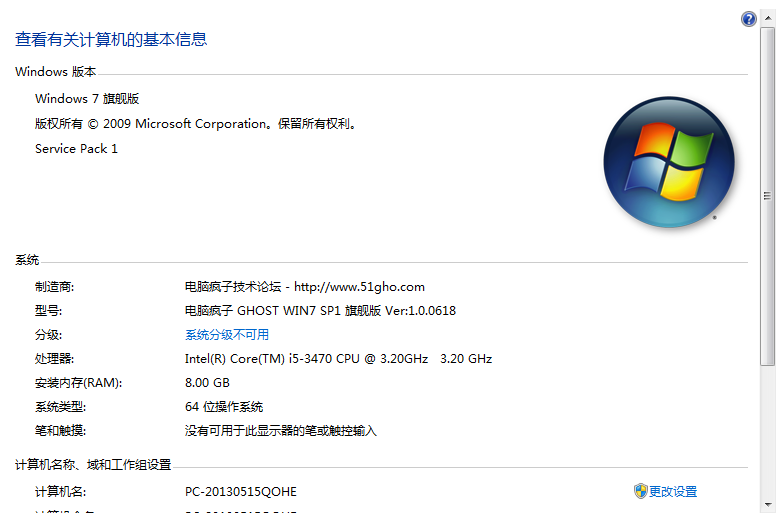Select model text GHOST WIN7 SP1 旗舰版
The width and height of the screenshot is (776, 518).
pyautogui.click(x=320, y=311)
